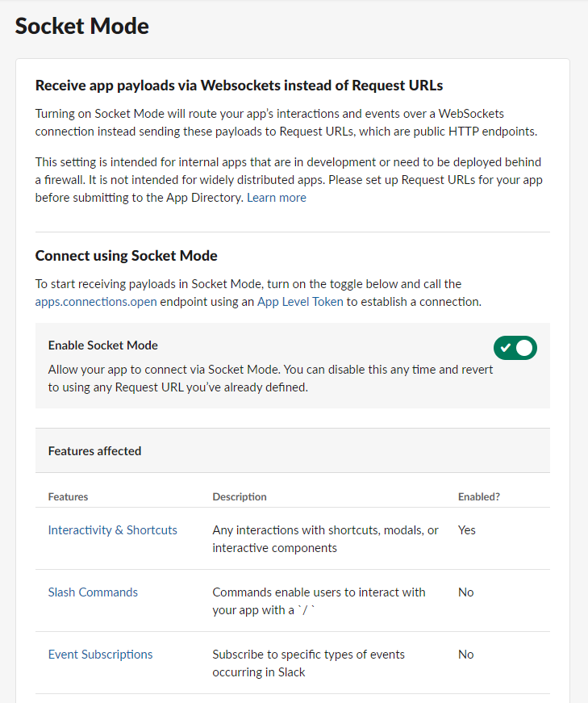Click 'Yes' in Interactivity & Shortcuts row
Viewport: 588px width, 703px height.
coord(466,530)
